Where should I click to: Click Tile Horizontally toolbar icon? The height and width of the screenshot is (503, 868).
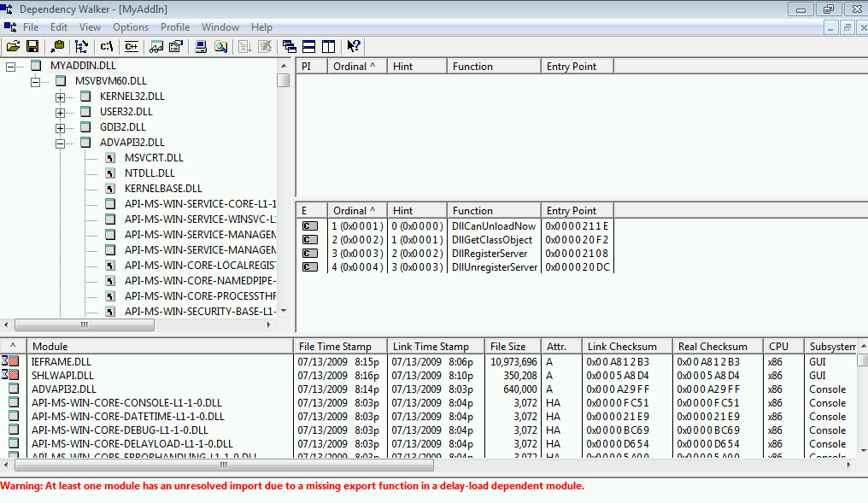pyautogui.click(x=309, y=46)
